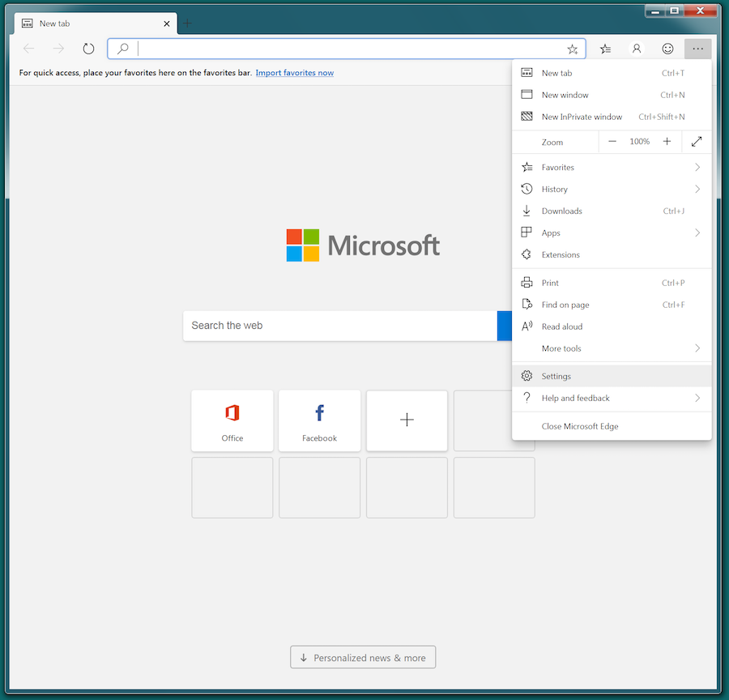The image size is (729, 700).
Task: Click the smiley feedback icon
Action: [x=667, y=49]
